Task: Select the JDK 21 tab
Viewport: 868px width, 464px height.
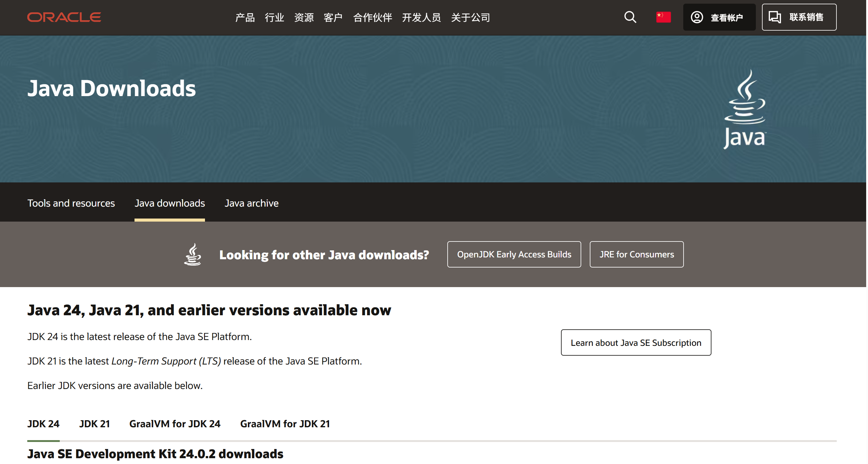Action: (x=94, y=424)
